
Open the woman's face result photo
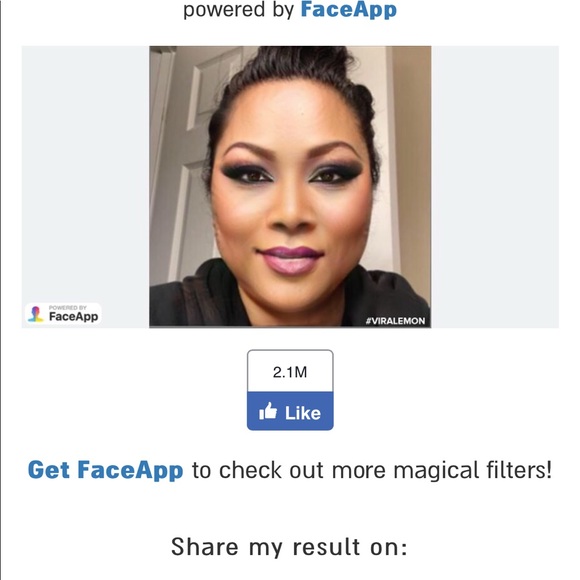290,186
